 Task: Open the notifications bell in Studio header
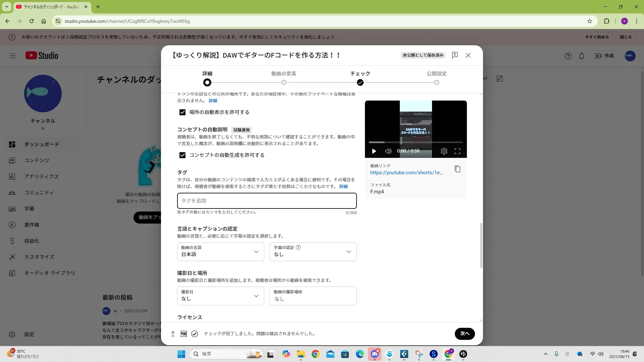(581, 56)
